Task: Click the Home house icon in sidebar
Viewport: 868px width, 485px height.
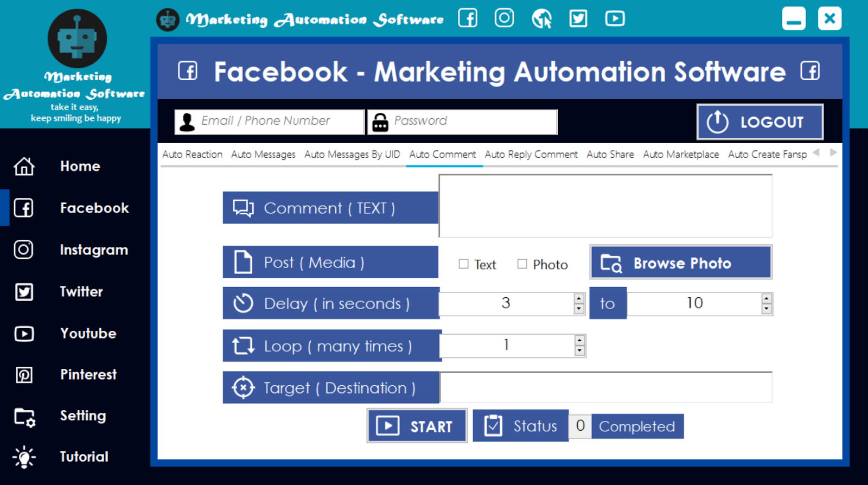Action: pos(24,166)
